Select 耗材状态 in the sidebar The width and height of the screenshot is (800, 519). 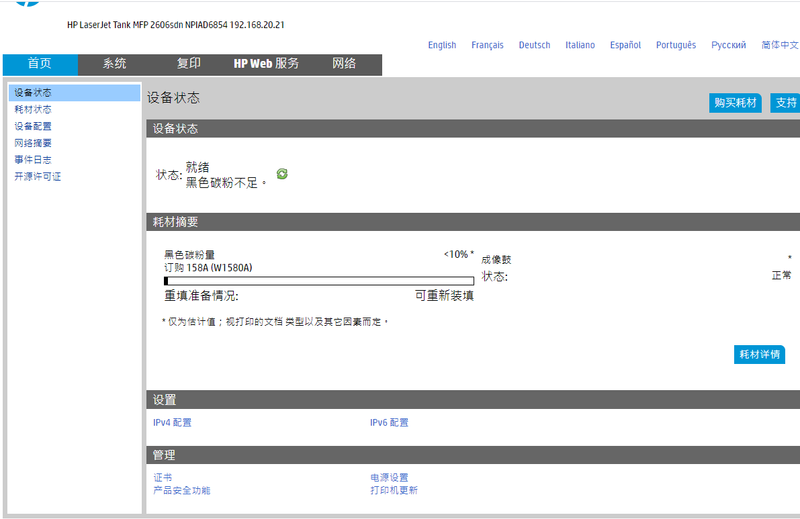pyautogui.click(x=33, y=110)
